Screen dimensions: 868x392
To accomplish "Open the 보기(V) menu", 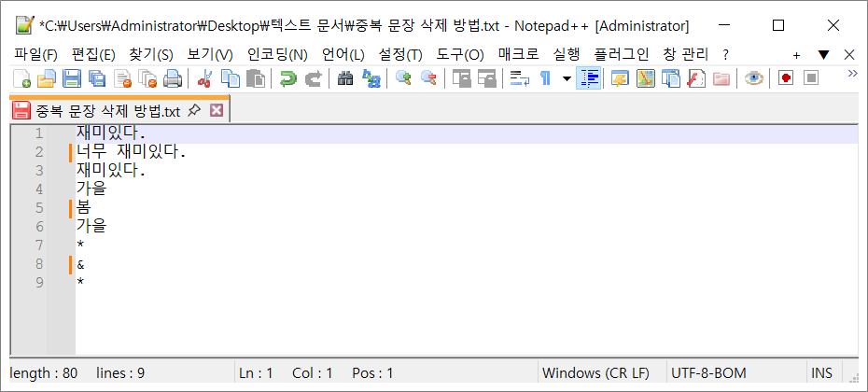I will click(x=210, y=54).
